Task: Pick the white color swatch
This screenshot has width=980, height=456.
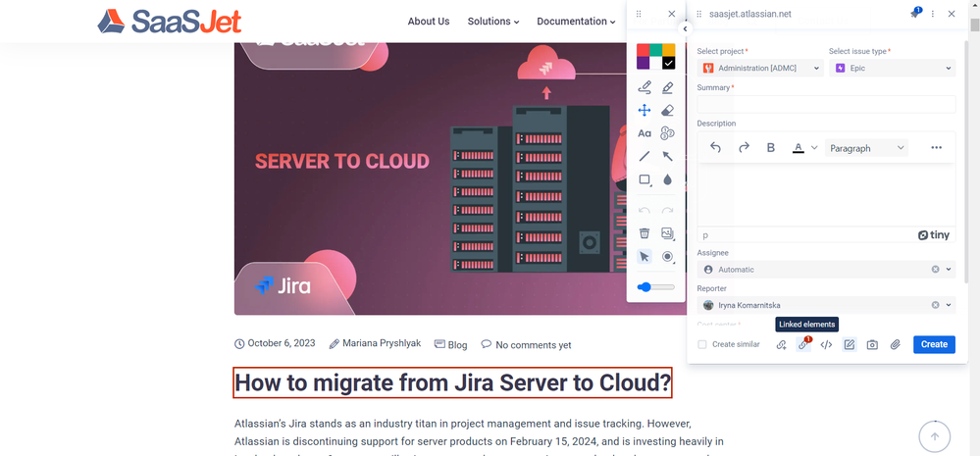Action: click(x=655, y=63)
